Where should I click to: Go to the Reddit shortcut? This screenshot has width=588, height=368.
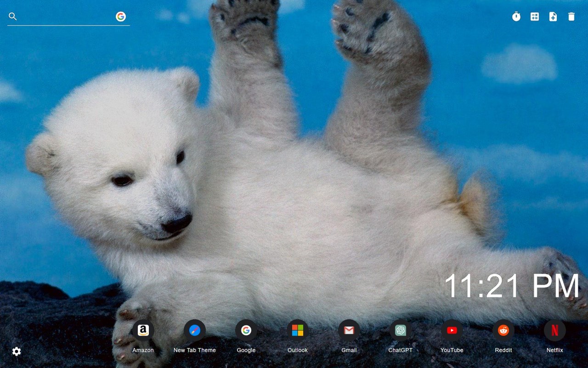pyautogui.click(x=503, y=330)
